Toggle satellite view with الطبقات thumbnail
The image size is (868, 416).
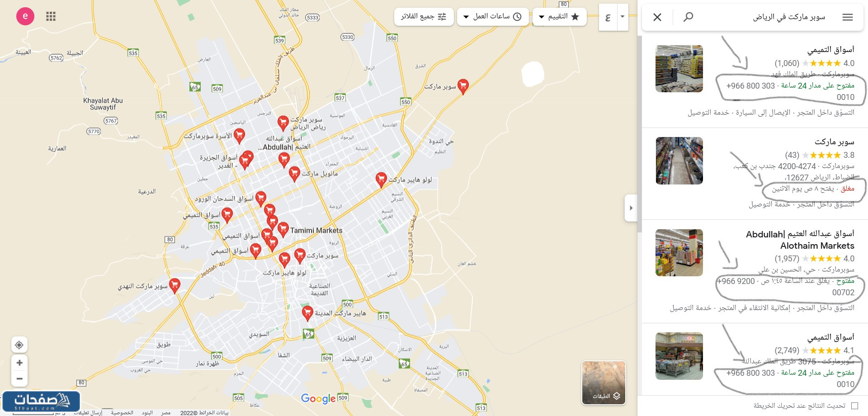603,382
